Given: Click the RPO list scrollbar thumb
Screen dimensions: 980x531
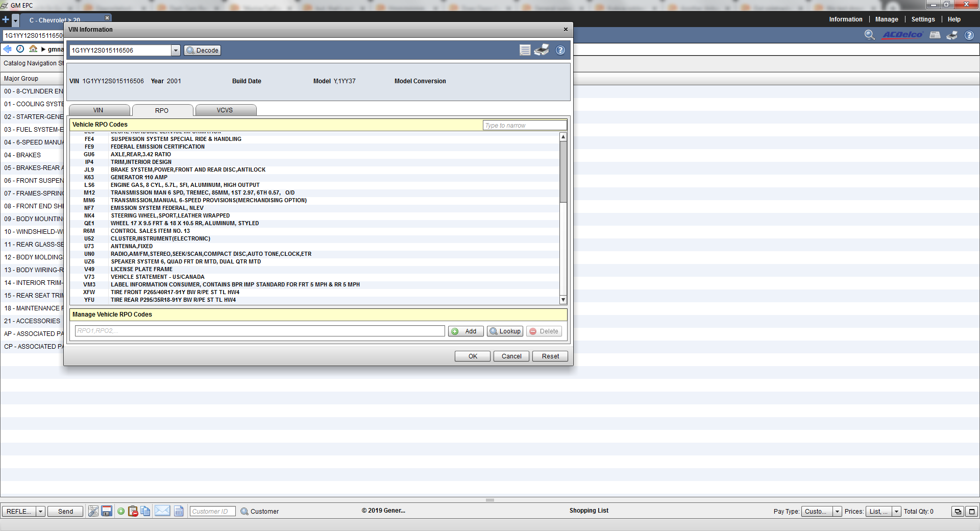Looking at the screenshot, I should click(x=563, y=171).
